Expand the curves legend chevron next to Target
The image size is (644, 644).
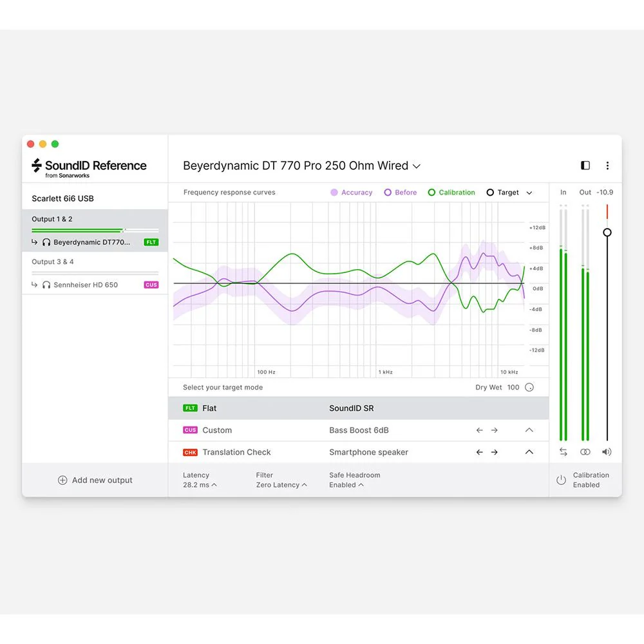pyautogui.click(x=529, y=193)
